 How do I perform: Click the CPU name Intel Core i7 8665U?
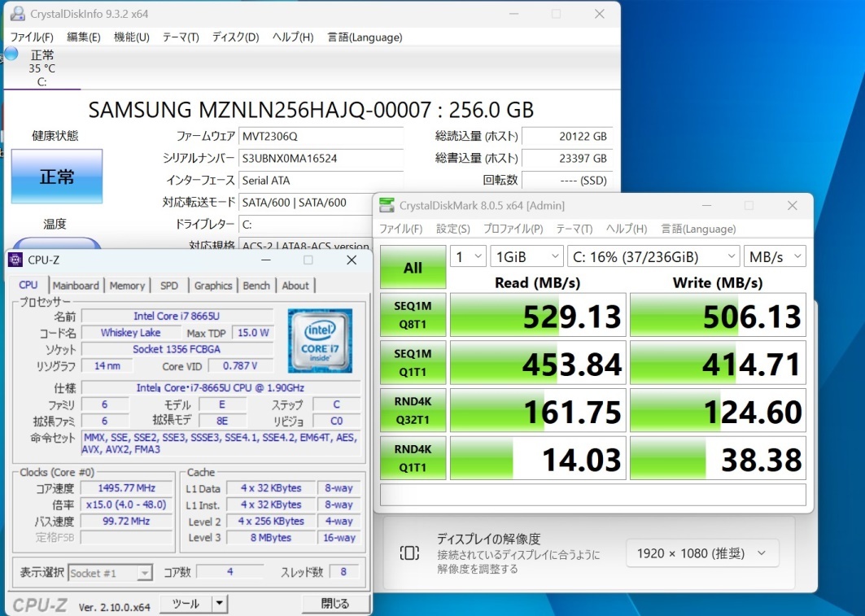(177, 316)
